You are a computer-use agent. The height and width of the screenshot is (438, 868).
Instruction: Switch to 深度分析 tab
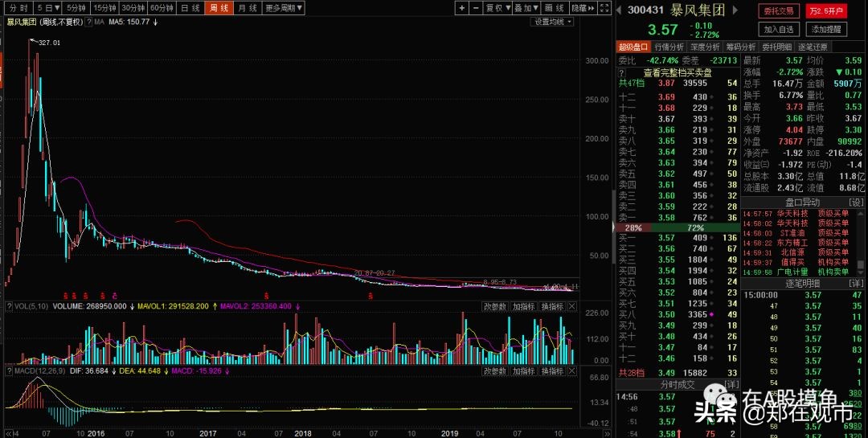pos(706,47)
